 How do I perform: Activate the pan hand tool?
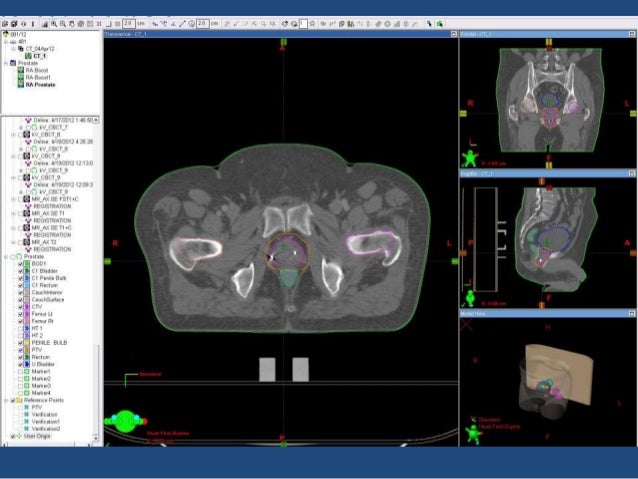[72, 24]
